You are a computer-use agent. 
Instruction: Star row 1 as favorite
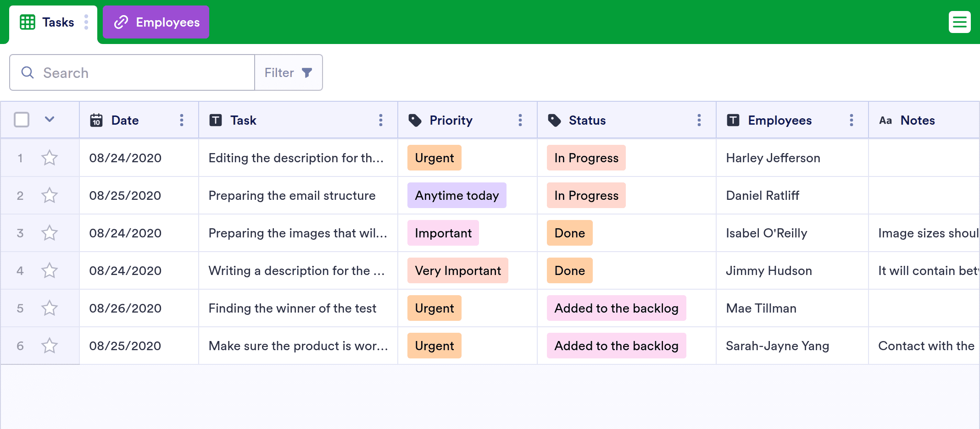(x=50, y=158)
